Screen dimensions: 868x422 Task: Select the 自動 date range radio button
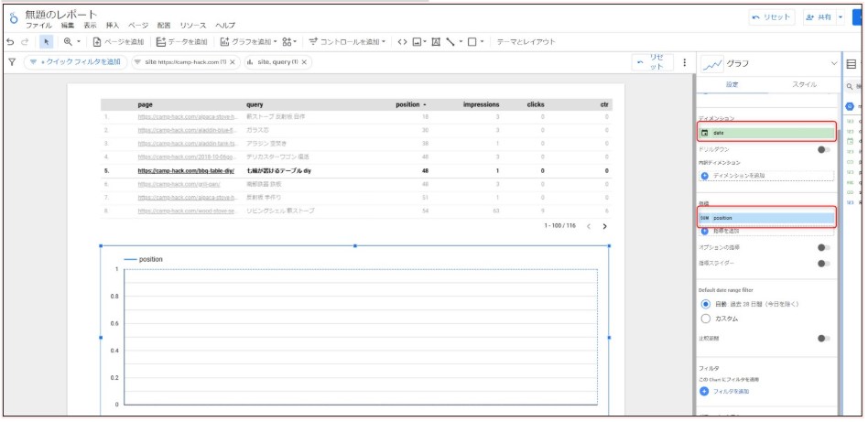tap(705, 304)
